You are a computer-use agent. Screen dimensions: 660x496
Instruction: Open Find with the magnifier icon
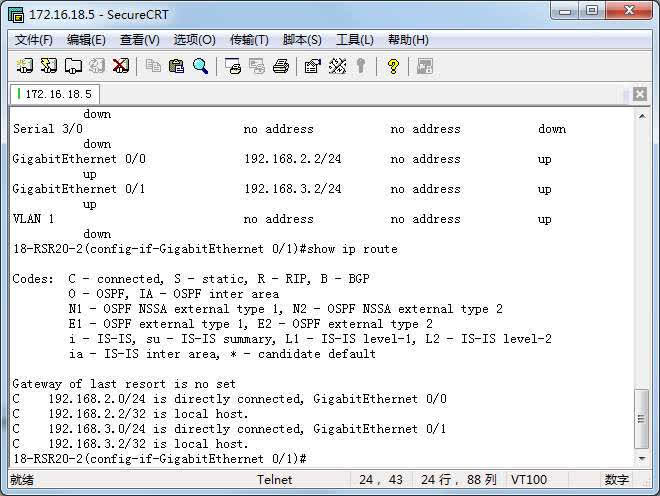point(200,66)
